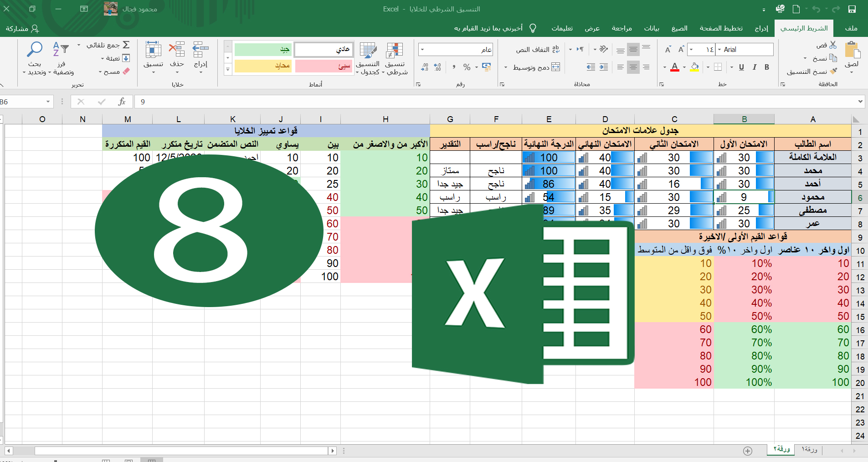
Task: Click the Cut (قص) scissors icon
Action: click(833, 45)
